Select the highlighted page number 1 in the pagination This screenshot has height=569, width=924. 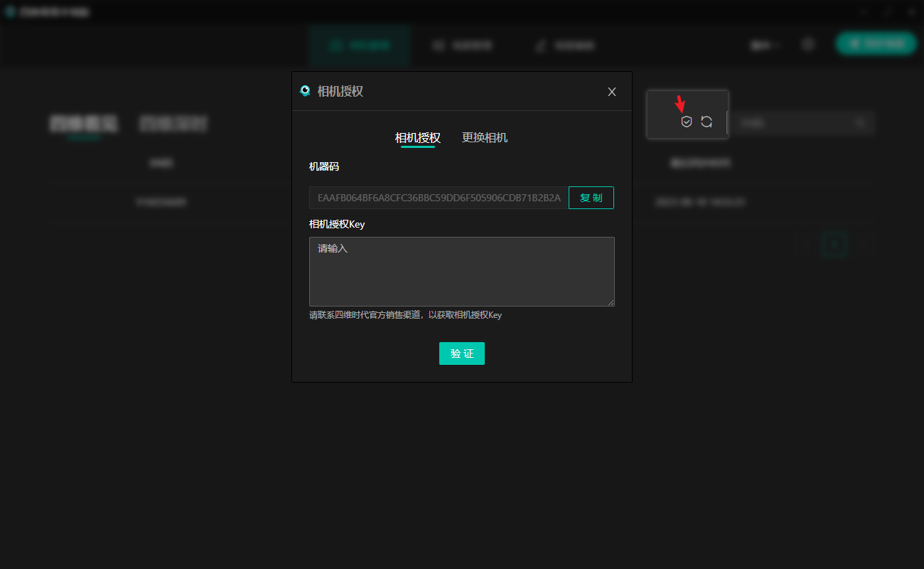(x=835, y=245)
